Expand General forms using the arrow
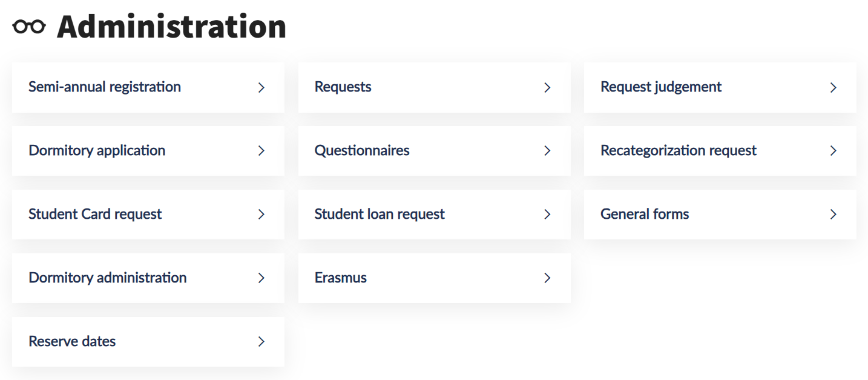This screenshot has height=380, width=868. pyautogui.click(x=833, y=215)
